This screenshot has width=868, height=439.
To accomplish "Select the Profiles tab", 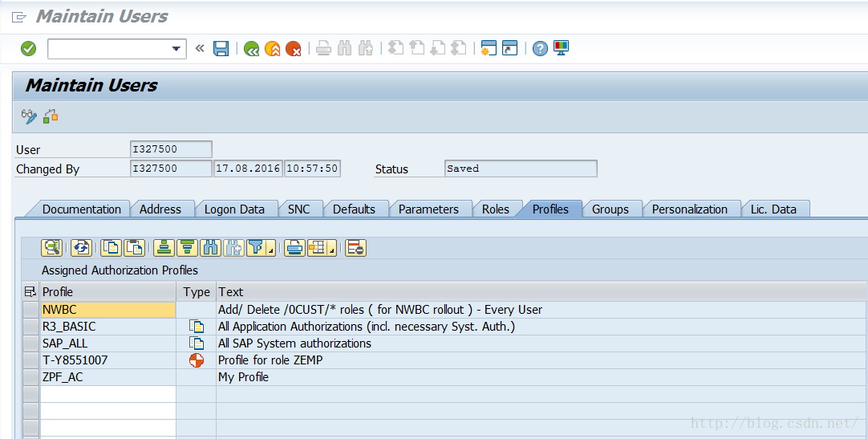I will tap(550, 209).
